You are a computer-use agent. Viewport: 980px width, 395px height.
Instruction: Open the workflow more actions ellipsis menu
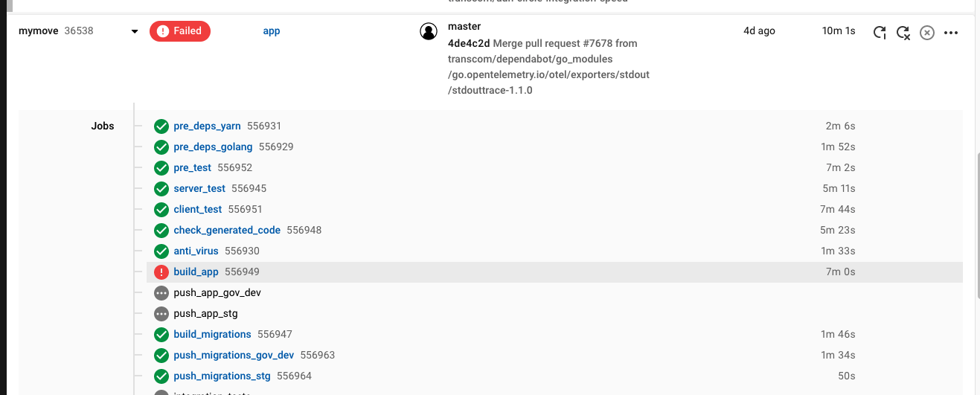[x=951, y=32]
